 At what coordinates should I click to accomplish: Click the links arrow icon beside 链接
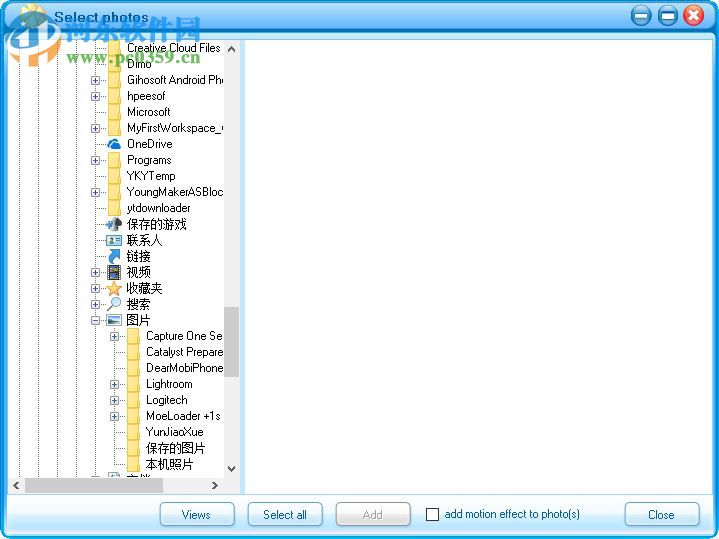pyautogui.click(x=114, y=256)
